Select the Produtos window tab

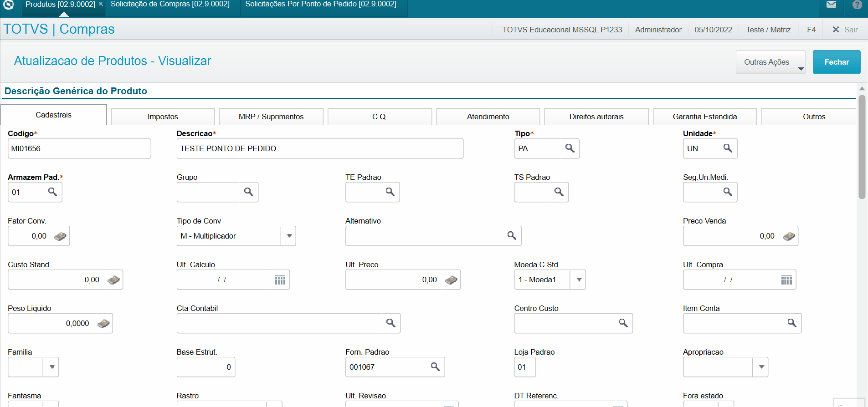pyautogui.click(x=60, y=4)
